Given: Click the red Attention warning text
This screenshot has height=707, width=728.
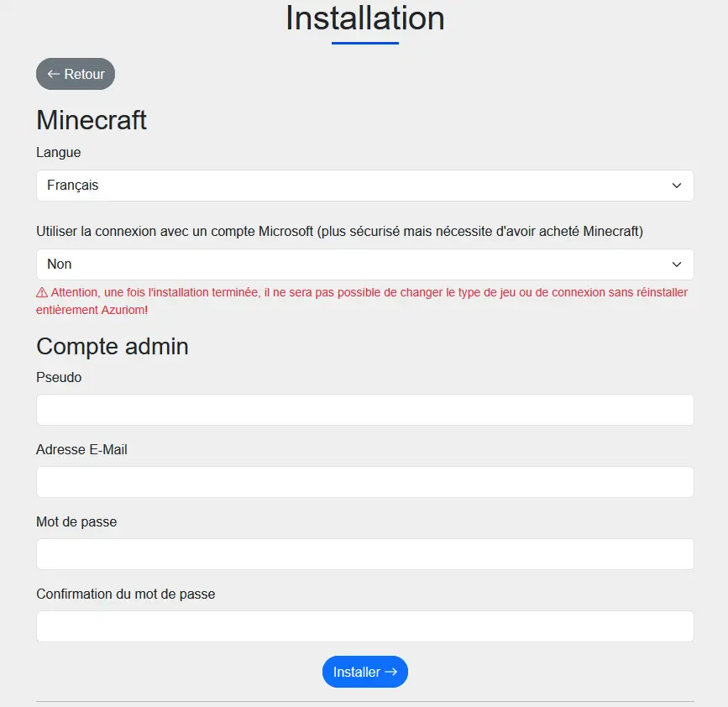Looking at the screenshot, I should [369, 293].
